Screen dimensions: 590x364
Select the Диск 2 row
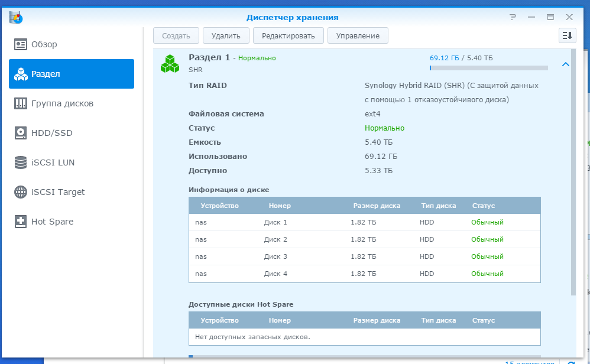(365, 239)
